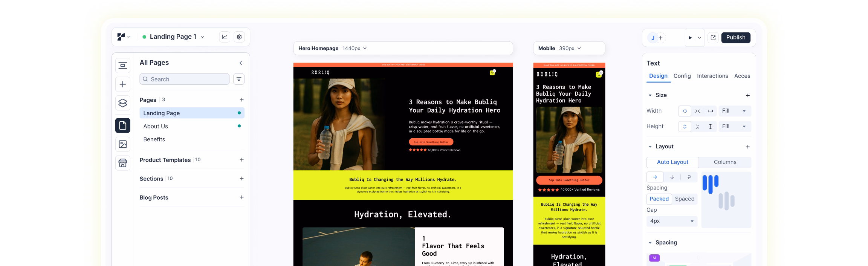Add a Size property with plus
Image resolution: width=868 pixels, height=266 pixels.
[748, 96]
